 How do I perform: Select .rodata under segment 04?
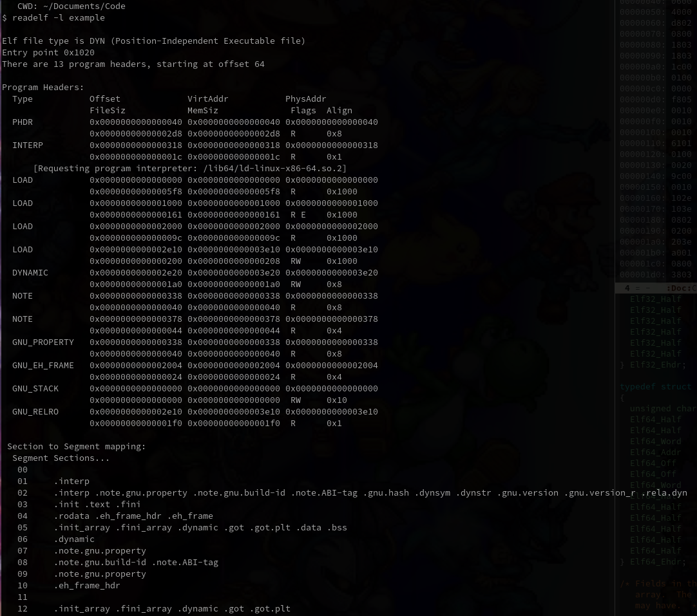[x=73, y=516]
